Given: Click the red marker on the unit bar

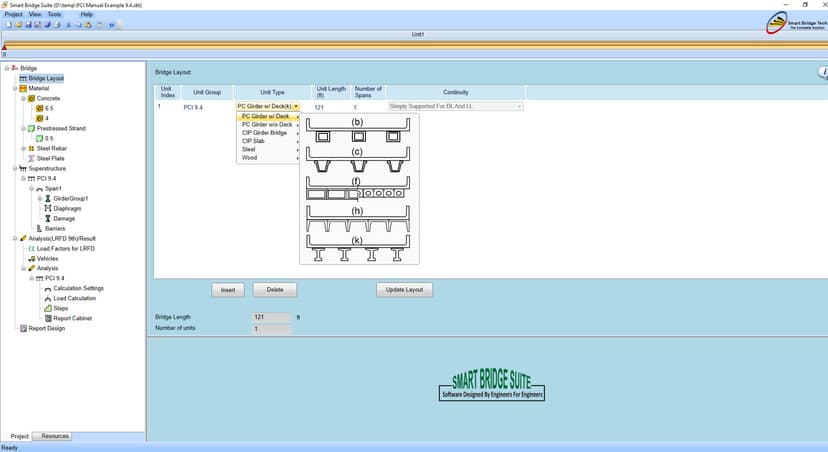Looking at the screenshot, I should [x=4, y=47].
